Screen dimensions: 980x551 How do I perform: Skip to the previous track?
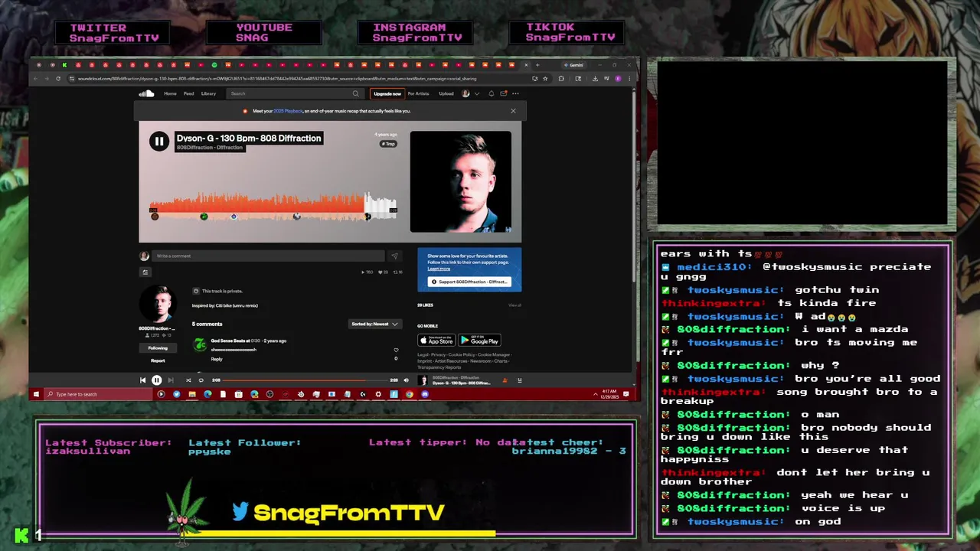[x=142, y=380]
